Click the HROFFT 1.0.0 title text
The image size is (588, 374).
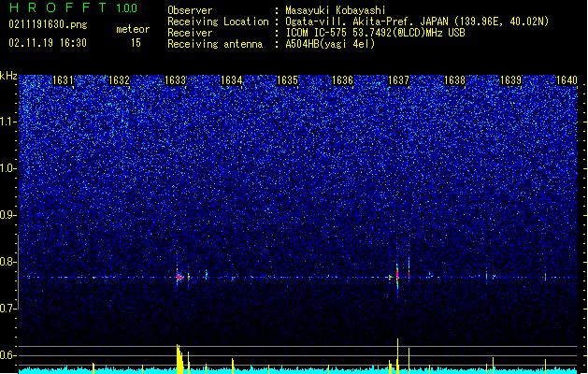coord(73,7)
